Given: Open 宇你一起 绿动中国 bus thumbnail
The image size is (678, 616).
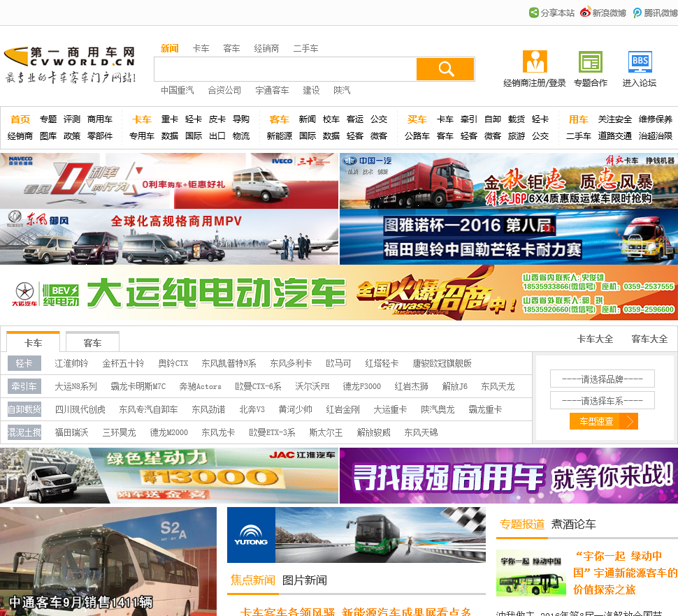Looking at the screenshot, I should 531,573.
